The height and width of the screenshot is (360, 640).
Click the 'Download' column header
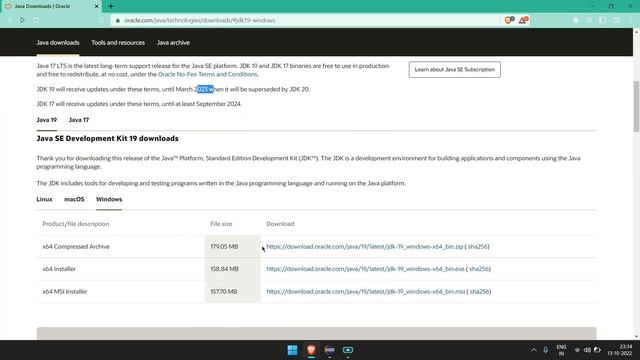click(x=280, y=224)
